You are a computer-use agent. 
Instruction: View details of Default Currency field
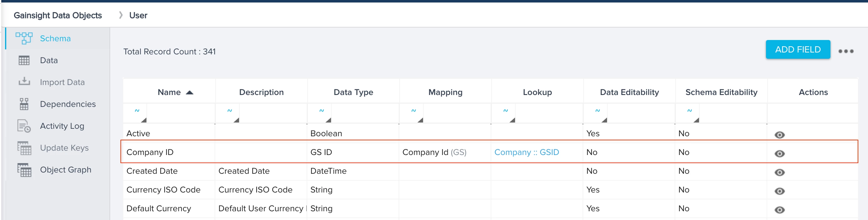click(779, 210)
